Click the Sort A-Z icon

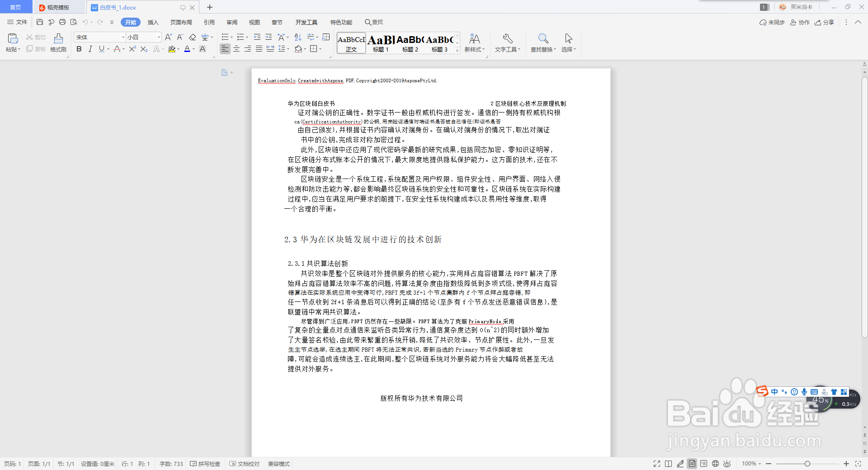[x=298, y=37]
